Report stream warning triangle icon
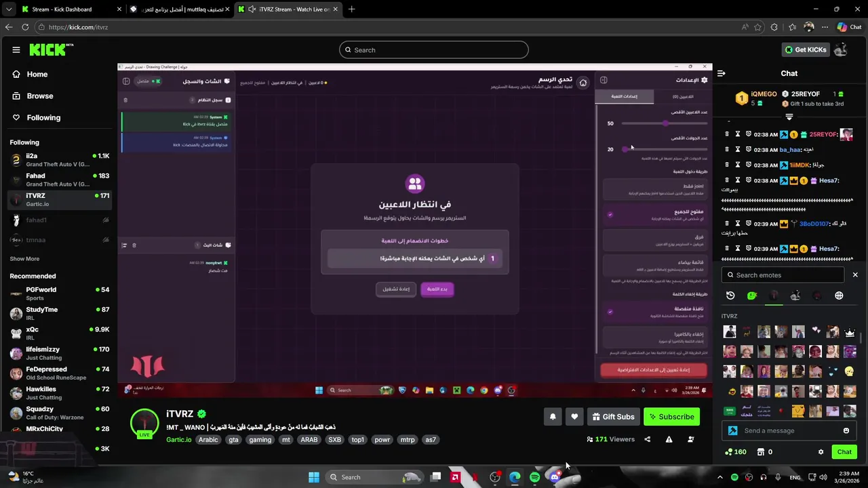The width and height of the screenshot is (868, 488). point(669,439)
